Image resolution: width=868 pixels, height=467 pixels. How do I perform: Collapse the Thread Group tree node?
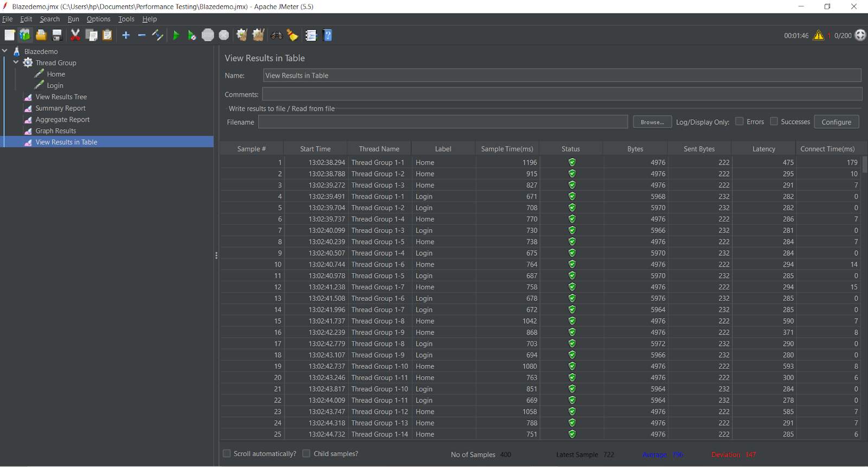tap(16, 62)
